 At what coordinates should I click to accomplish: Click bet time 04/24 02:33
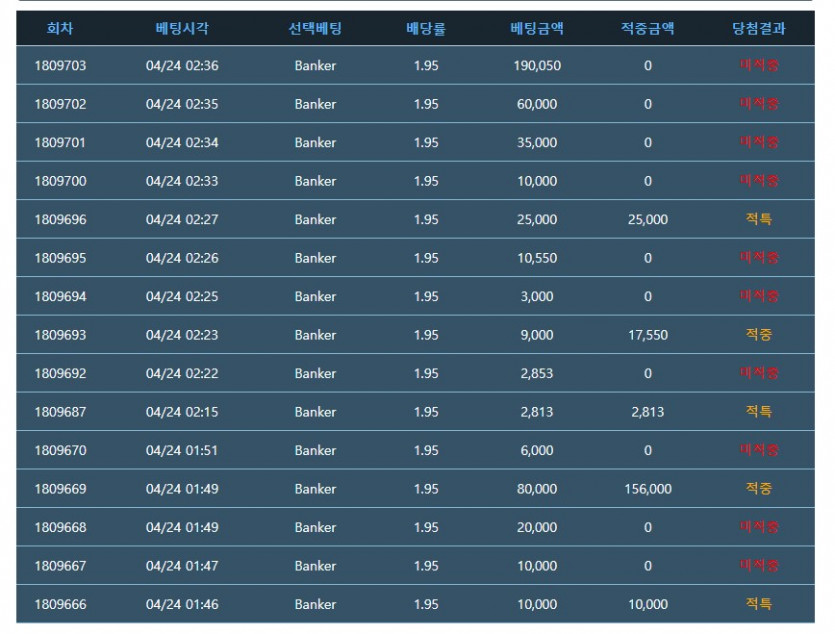[x=182, y=181]
